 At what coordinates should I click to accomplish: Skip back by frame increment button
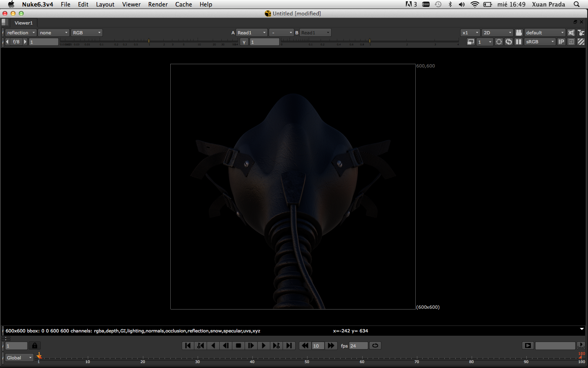coord(305,346)
